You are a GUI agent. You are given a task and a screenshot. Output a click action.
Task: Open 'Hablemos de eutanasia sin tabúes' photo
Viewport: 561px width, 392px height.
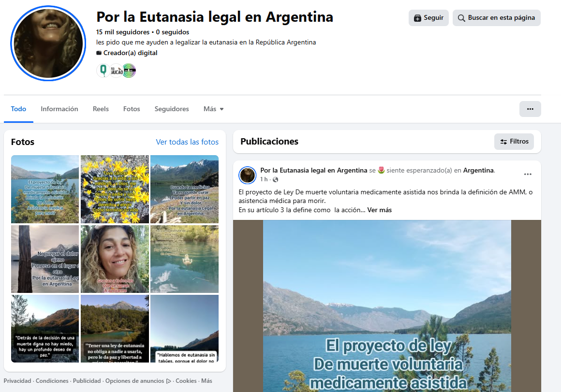[x=185, y=329]
